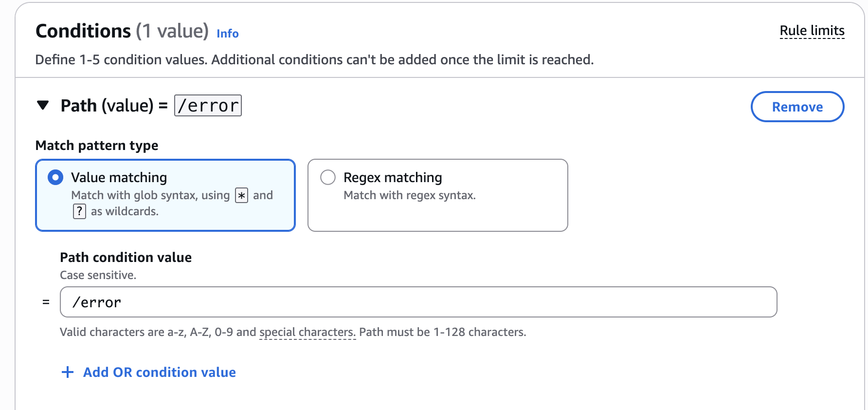Image resolution: width=868 pixels, height=410 pixels.
Task: Click the Match pattern type label
Action: [97, 146]
